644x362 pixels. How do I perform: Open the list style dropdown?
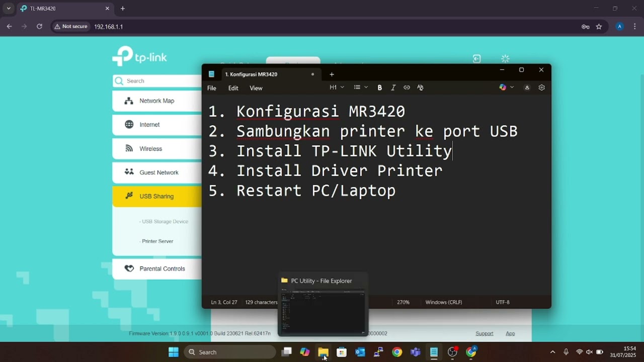point(361,87)
